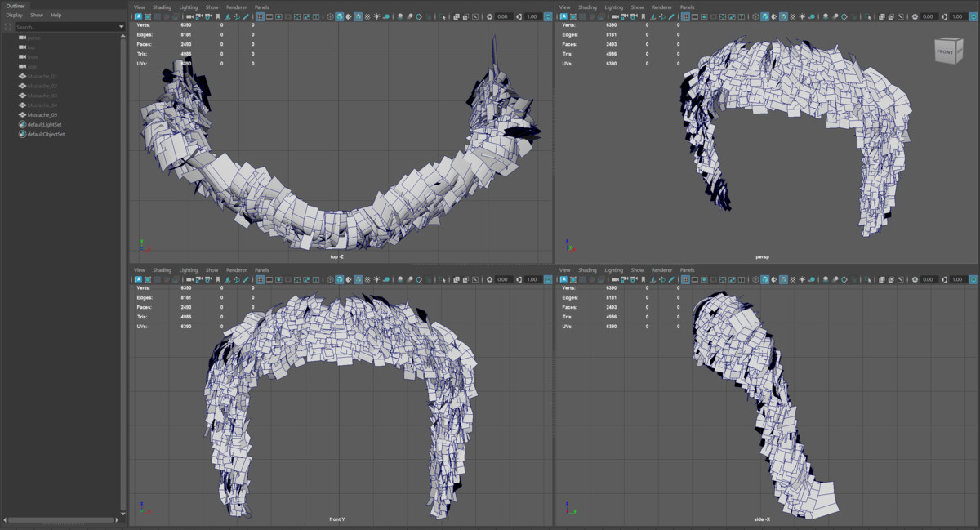980x530 pixels.
Task: Open the Outliner Help menu
Action: (x=56, y=15)
